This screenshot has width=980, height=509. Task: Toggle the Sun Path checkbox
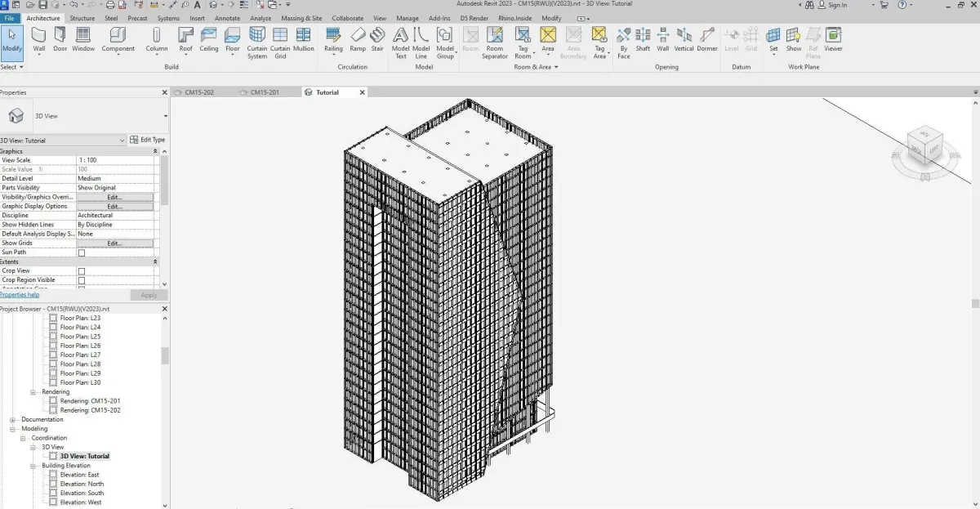tap(81, 252)
